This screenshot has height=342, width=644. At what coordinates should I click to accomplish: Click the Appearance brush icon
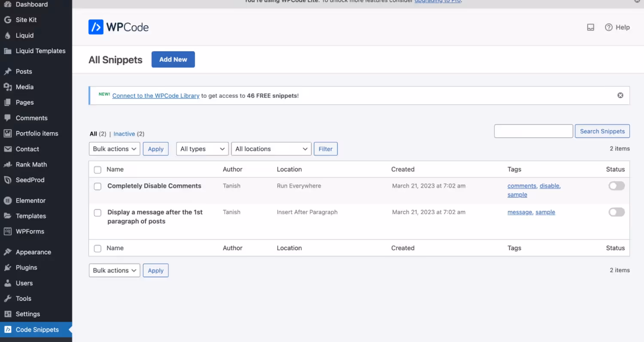pos(7,252)
